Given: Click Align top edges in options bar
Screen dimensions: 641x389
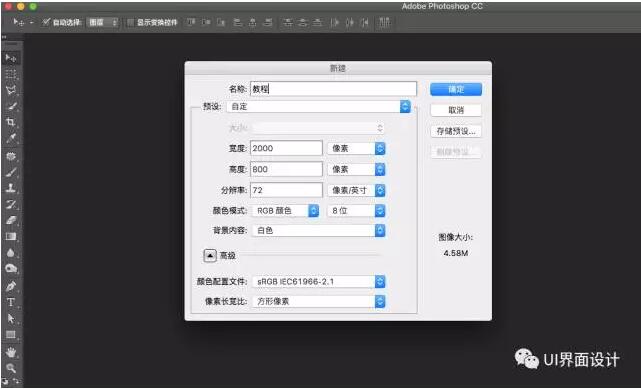Looking at the screenshot, I should (191, 22).
